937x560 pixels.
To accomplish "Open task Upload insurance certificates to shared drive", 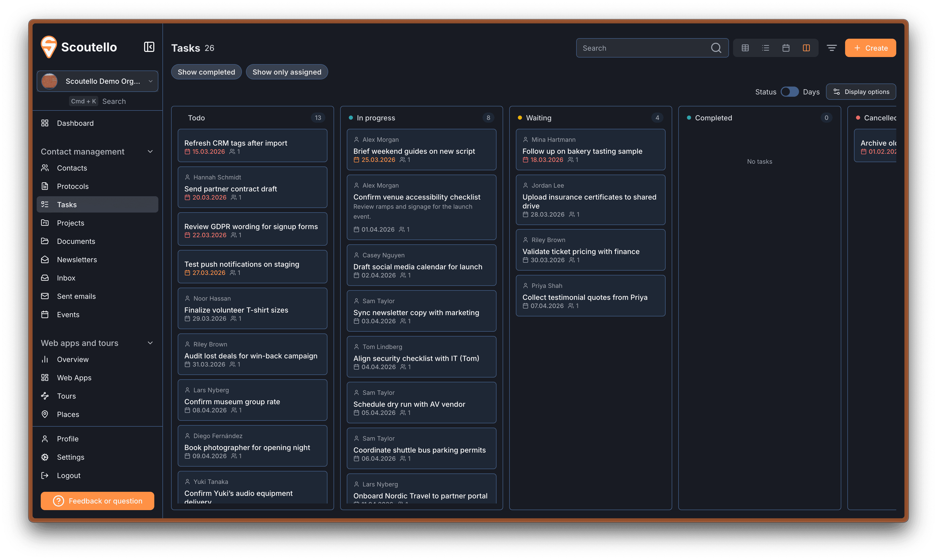I will coord(590,200).
